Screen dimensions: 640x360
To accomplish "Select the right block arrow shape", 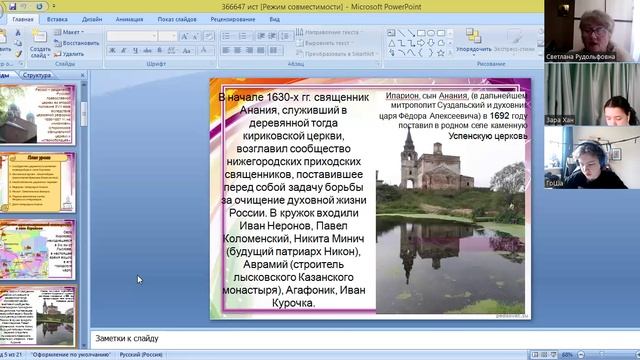I will click(x=421, y=43).
